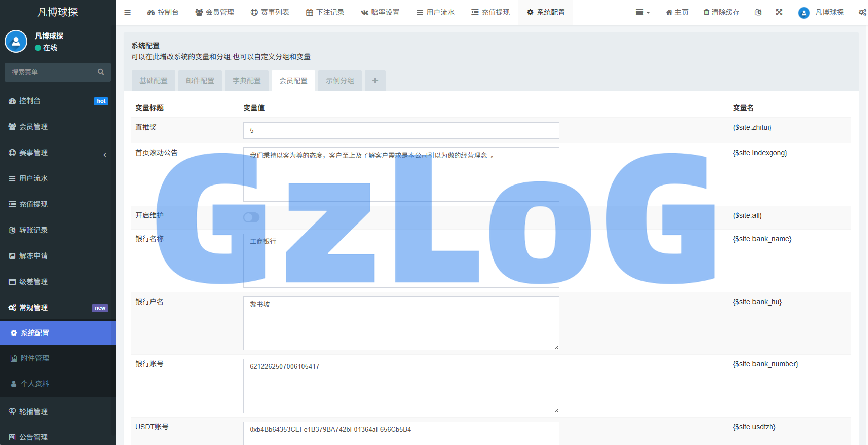Open the settings gears icon at top right
This screenshot has width=868, height=445.
click(862, 12)
